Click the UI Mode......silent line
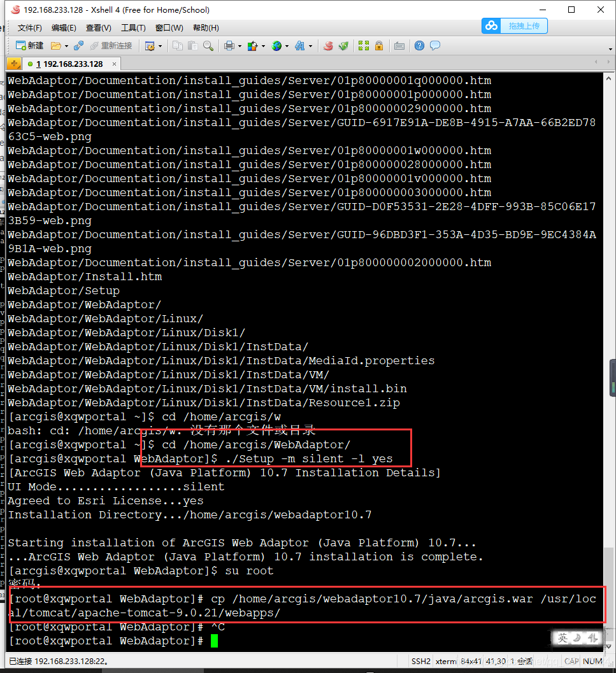The image size is (616, 673). click(x=116, y=486)
